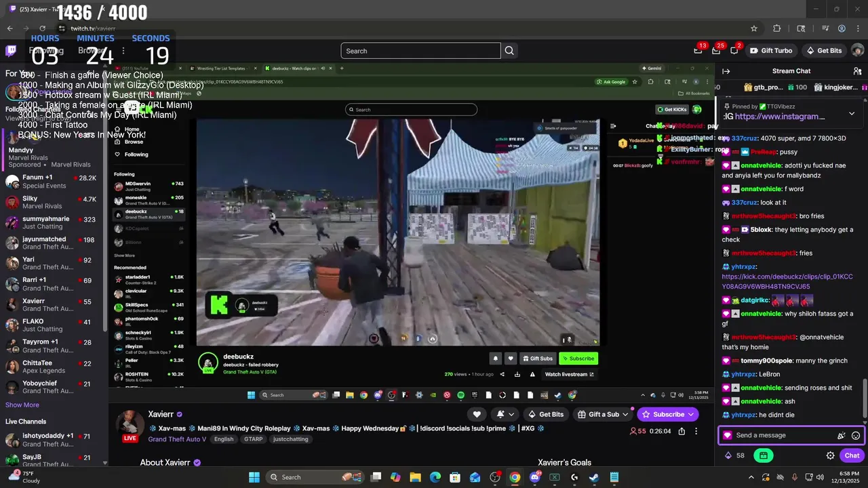This screenshot has height=488, width=868.
Task: Open Prime loot crown icon with 13 badge
Action: click(x=698, y=51)
